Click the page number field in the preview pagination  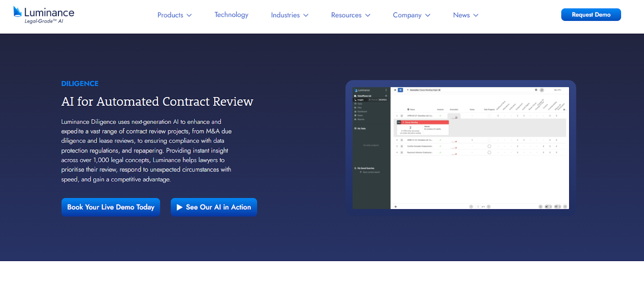[478, 206]
